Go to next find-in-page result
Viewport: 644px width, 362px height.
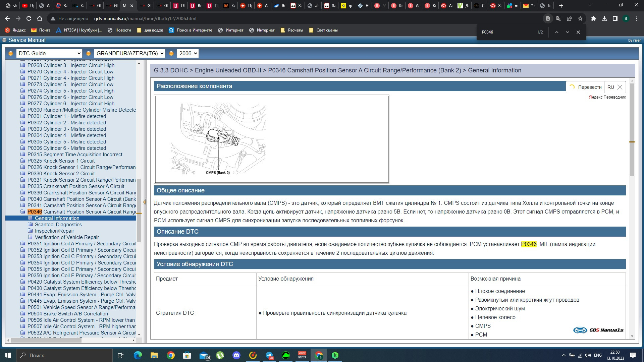(567, 32)
